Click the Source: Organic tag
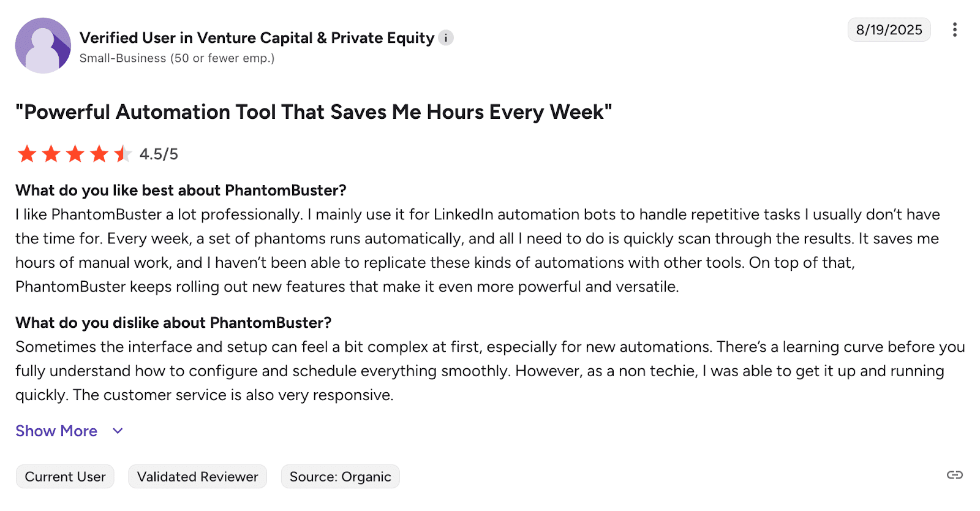Viewport: 980px width, 511px height. click(340, 477)
